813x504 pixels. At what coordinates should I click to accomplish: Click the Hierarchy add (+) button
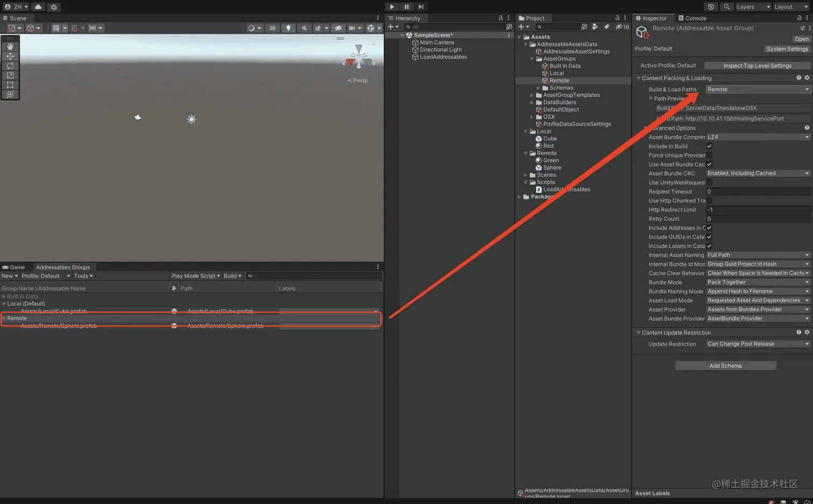[x=393, y=27]
